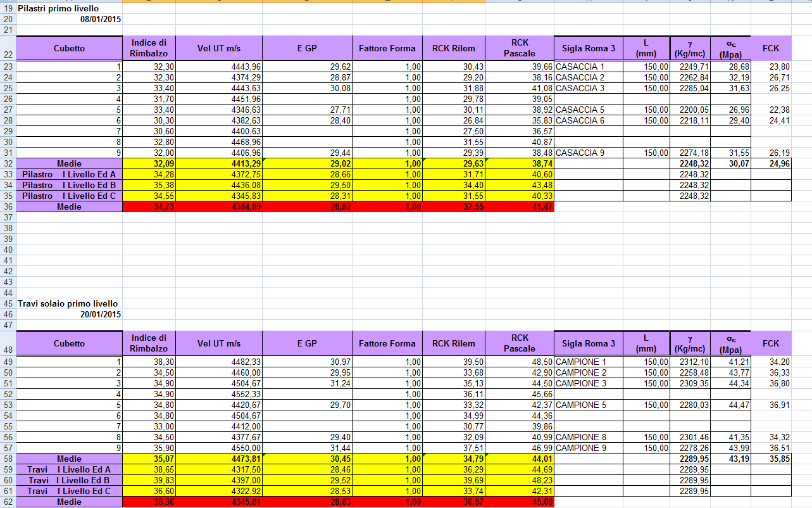Select 'Cubetto' header in the Pilastri table
Viewport: 812px width, 508px height.
[x=69, y=48]
